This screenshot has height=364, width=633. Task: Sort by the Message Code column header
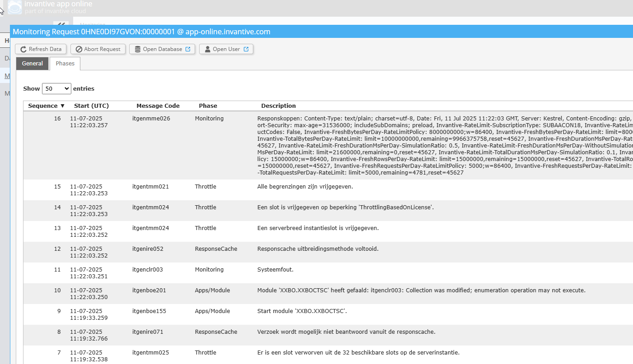pos(158,106)
